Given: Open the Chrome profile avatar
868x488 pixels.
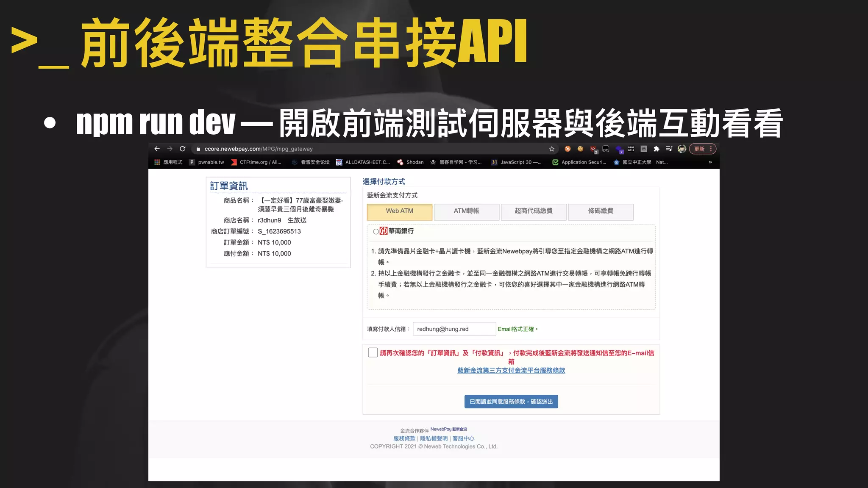Looking at the screenshot, I should click(682, 149).
